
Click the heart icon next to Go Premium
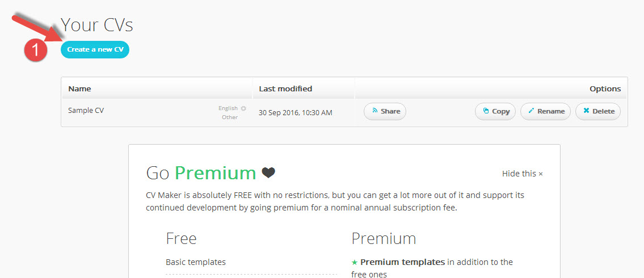268,172
